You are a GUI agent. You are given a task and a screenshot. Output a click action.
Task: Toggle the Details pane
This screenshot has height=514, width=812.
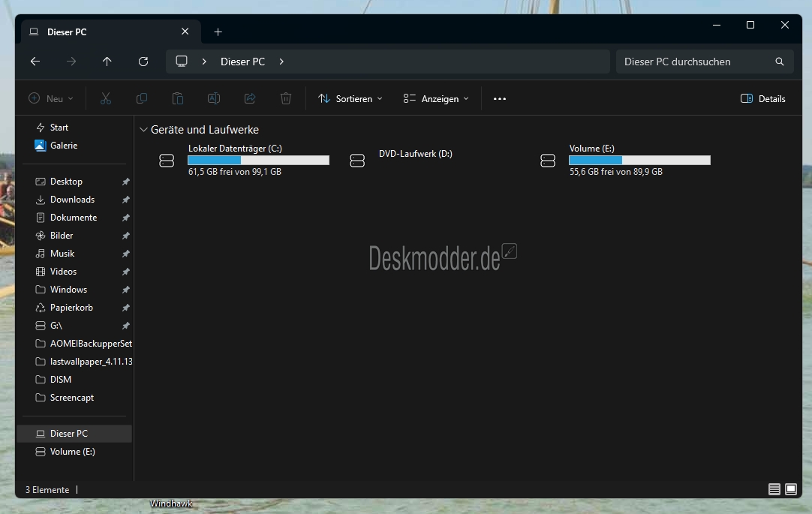762,98
